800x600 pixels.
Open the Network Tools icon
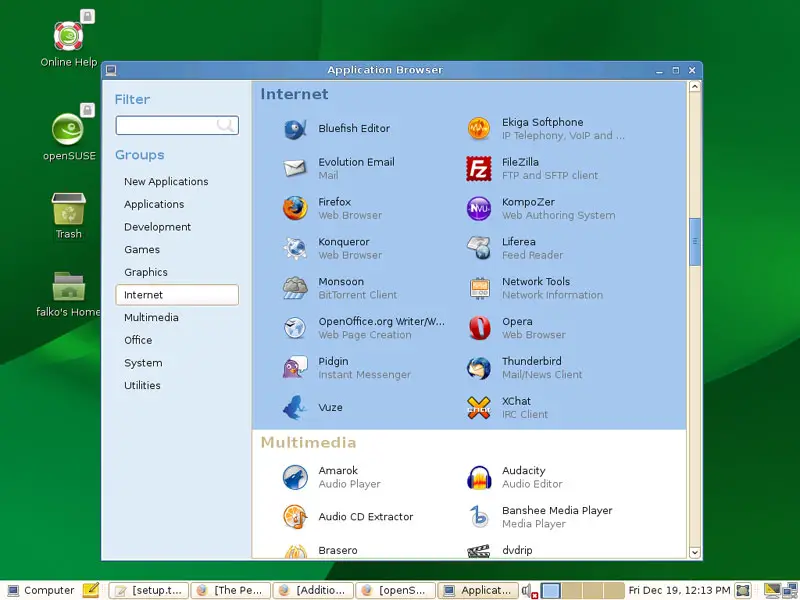(479, 288)
